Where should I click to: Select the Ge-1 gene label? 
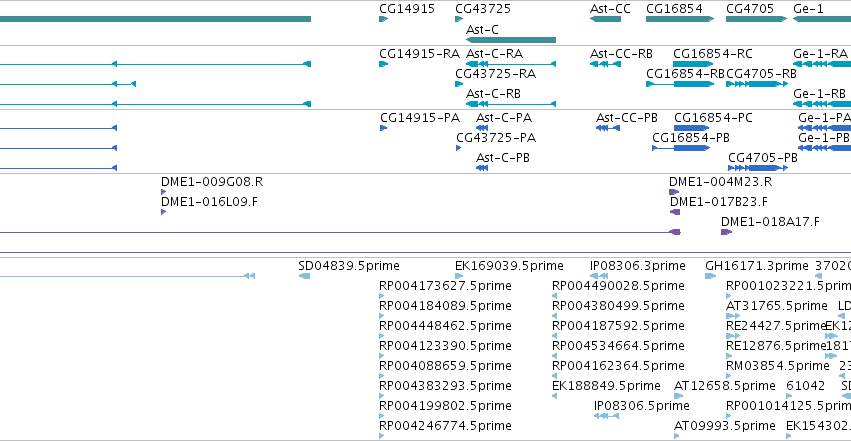click(x=808, y=9)
